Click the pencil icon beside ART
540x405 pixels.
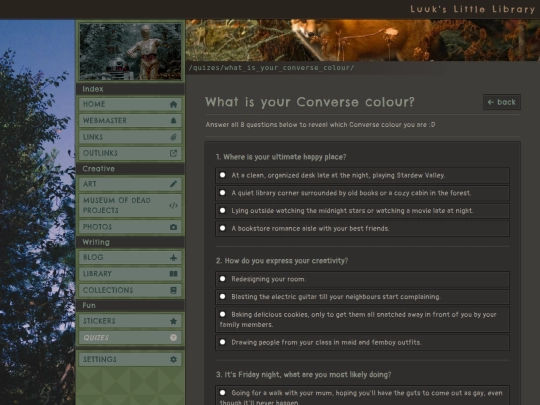pyautogui.click(x=173, y=184)
